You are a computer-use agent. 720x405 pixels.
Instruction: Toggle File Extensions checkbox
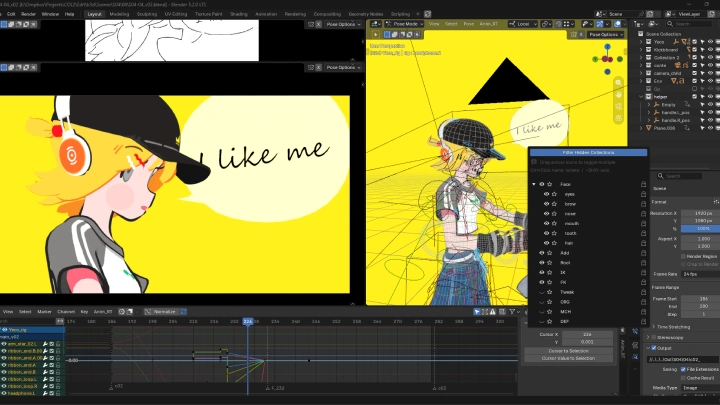683,369
